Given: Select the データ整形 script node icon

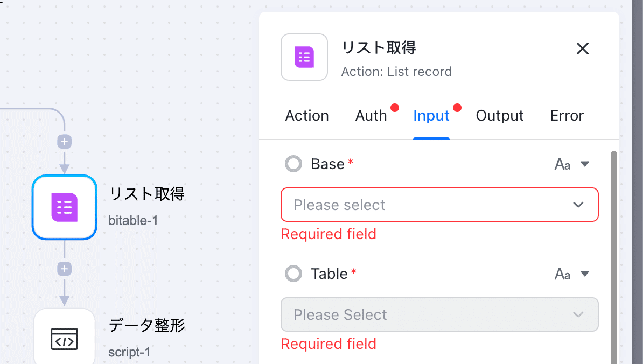Looking at the screenshot, I should 65,338.
